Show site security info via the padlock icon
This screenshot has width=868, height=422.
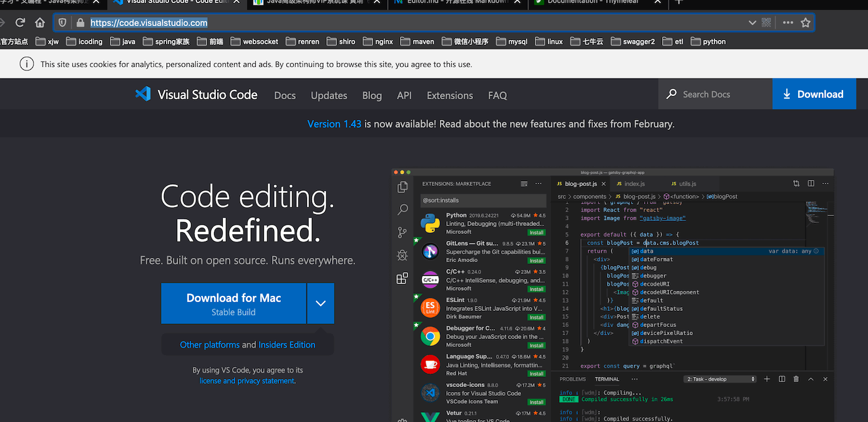80,22
